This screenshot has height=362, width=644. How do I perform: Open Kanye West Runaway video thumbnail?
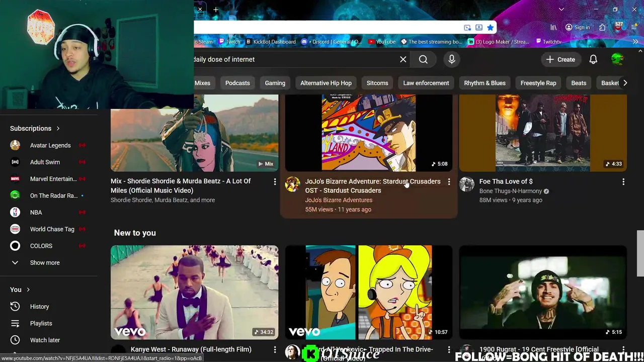coord(194,292)
